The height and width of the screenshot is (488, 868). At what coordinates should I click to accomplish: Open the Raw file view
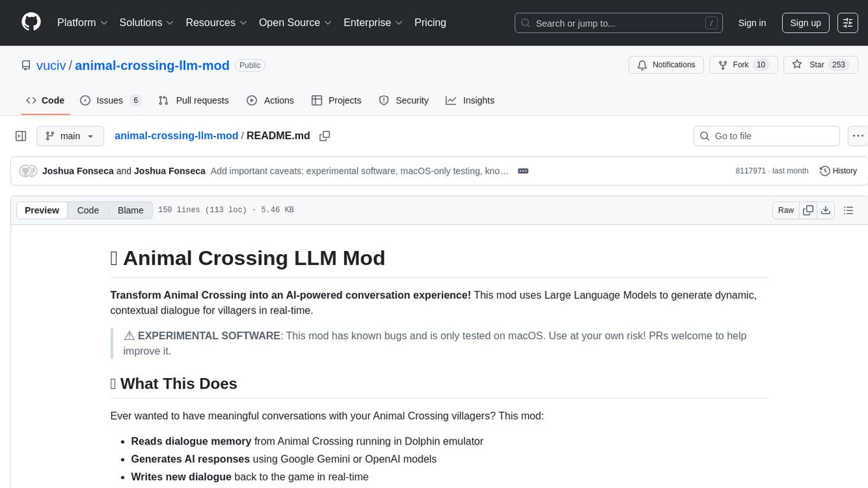click(786, 210)
